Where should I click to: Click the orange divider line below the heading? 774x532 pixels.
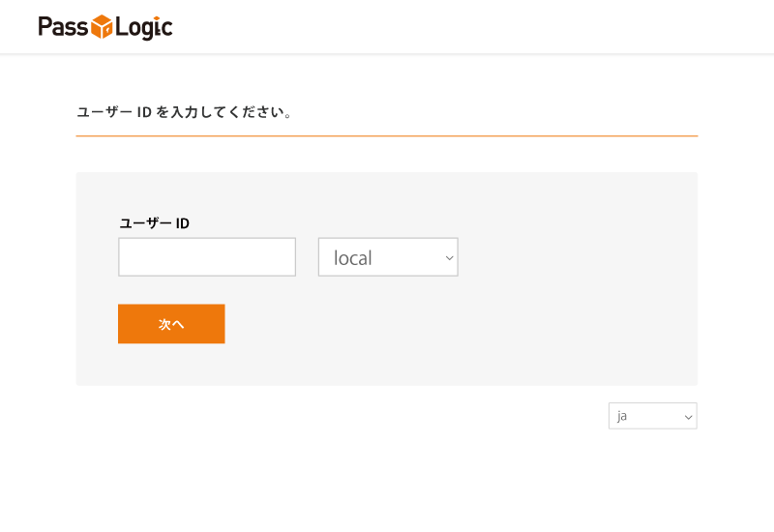(x=387, y=136)
